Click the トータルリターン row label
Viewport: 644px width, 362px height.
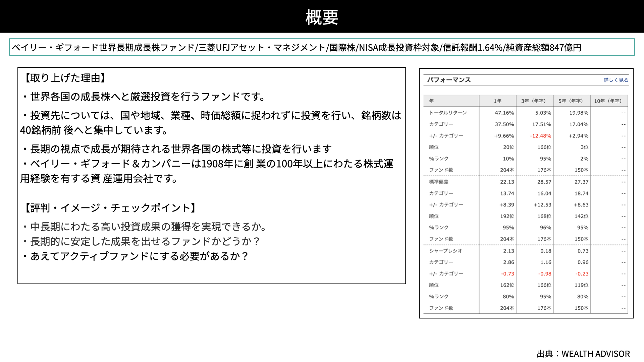(448, 113)
